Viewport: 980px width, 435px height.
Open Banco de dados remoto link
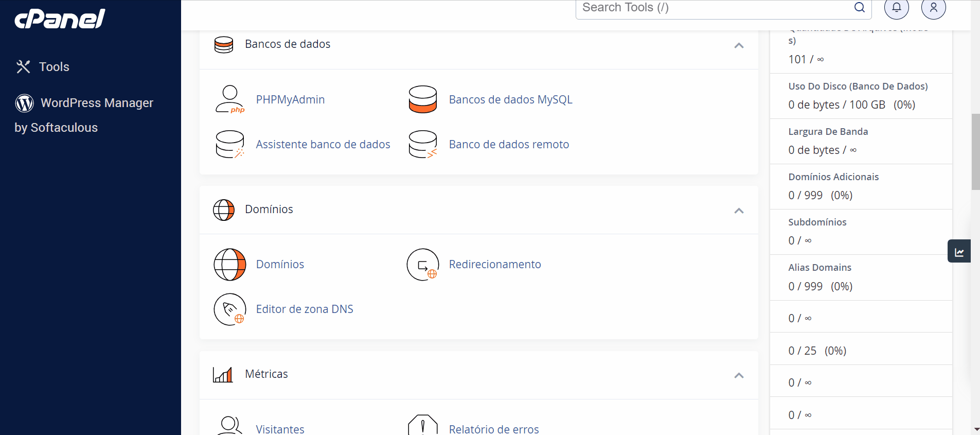509,145
